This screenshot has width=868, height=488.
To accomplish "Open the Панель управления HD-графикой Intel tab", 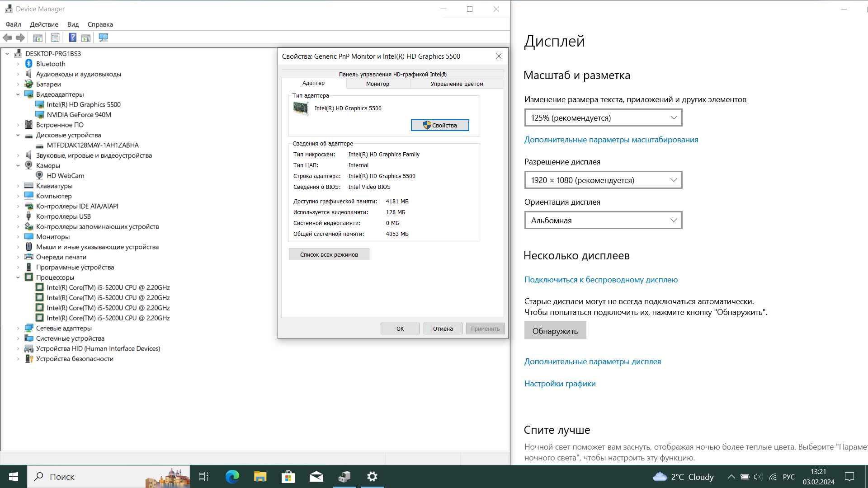I will (392, 74).
